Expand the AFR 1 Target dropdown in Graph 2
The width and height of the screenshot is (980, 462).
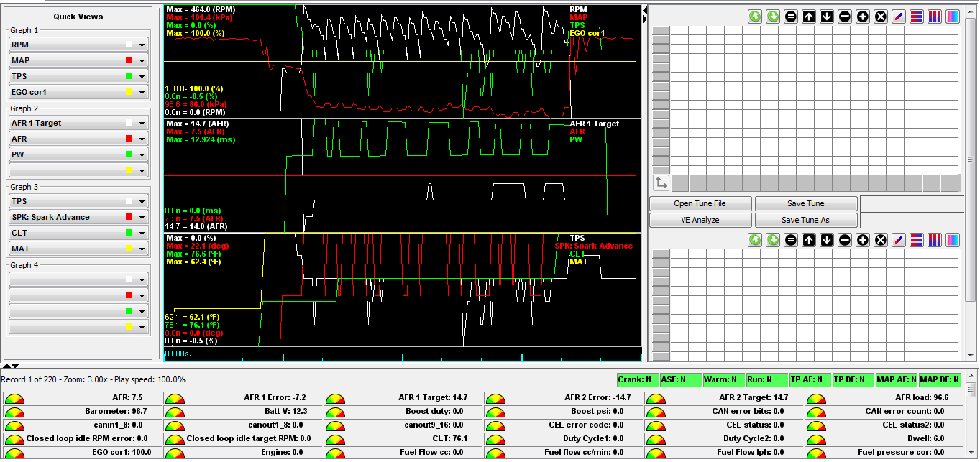(142, 123)
